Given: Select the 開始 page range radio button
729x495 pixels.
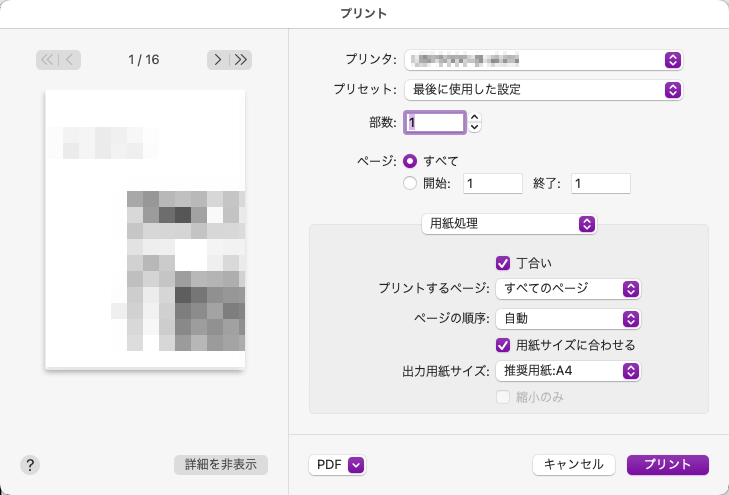Looking at the screenshot, I should pyautogui.click(x=410, y=183).
